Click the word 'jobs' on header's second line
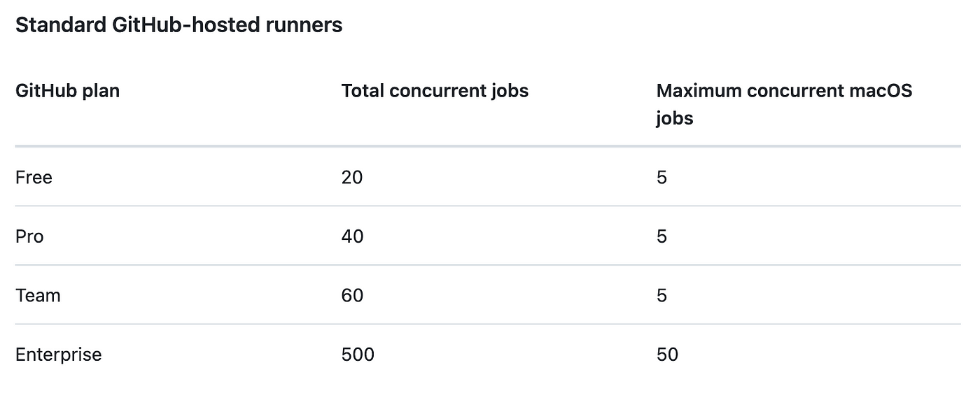 point(675,118)
